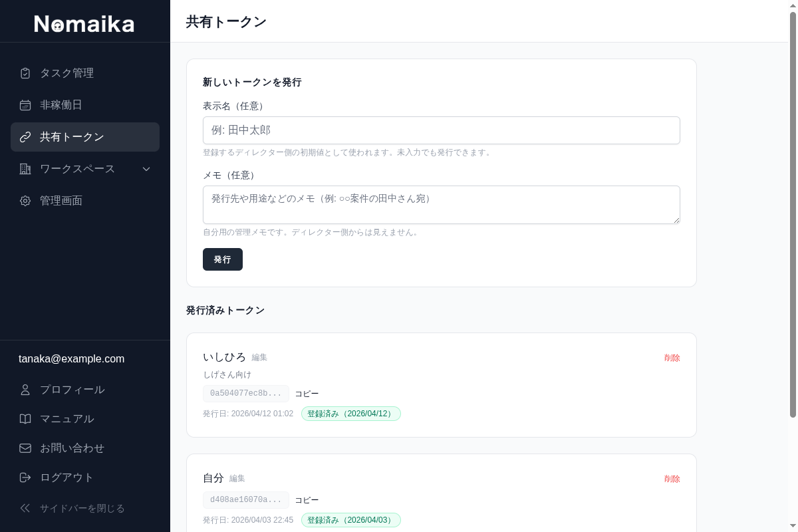Click 登録済み(2026/04/03) badge
The width and height of the screenshot is (798, 532).
pyautogui.click(x=351, y=520)
